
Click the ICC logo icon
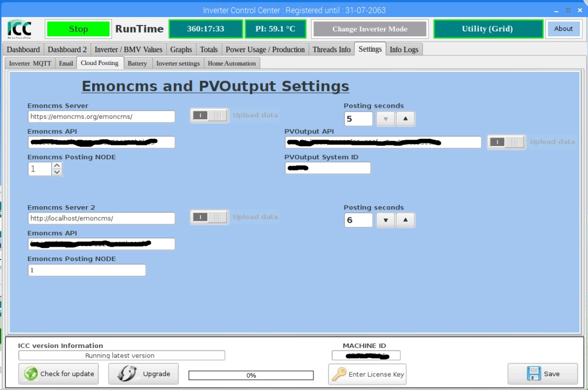coord(20,29)
